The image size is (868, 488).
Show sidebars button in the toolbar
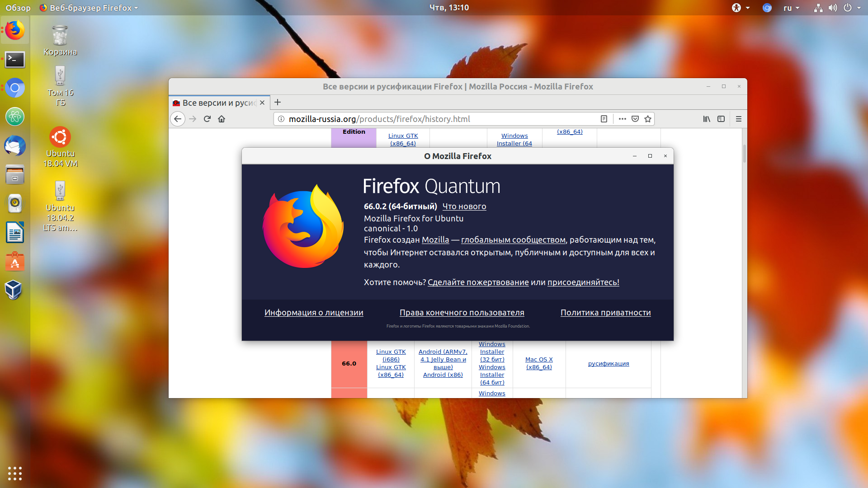[x=721, y=119]
